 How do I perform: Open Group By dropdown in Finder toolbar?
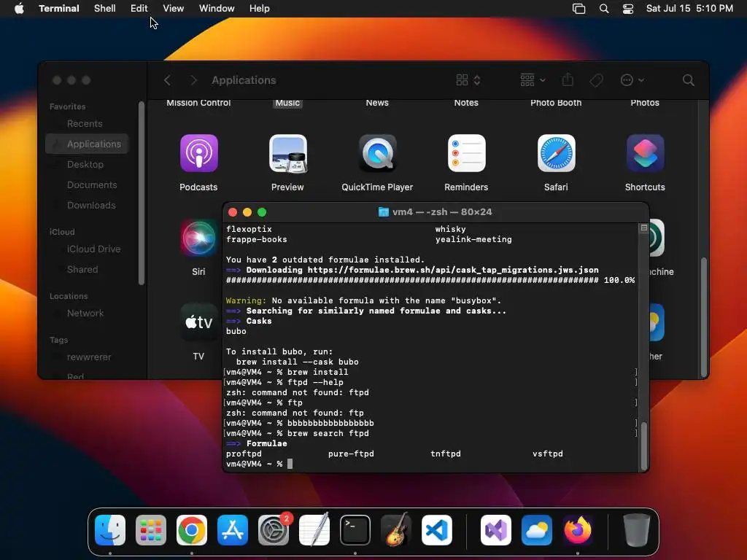(x=533, y=80)
